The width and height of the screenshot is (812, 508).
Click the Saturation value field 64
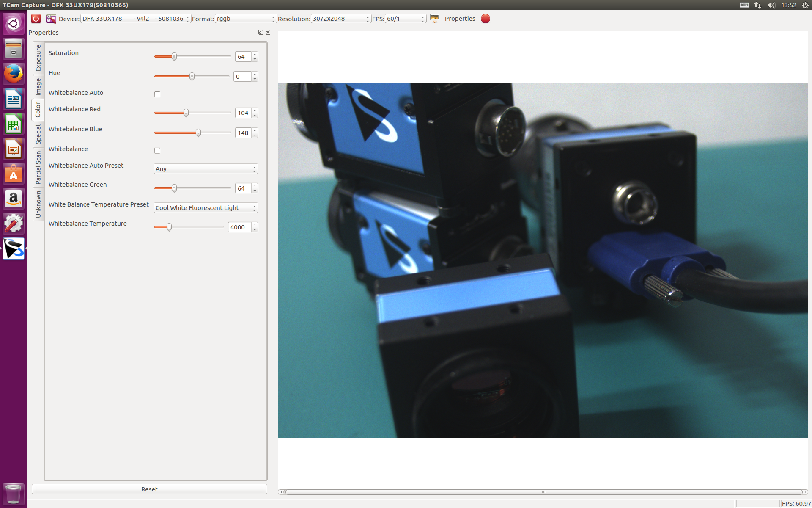coord(243,57)
